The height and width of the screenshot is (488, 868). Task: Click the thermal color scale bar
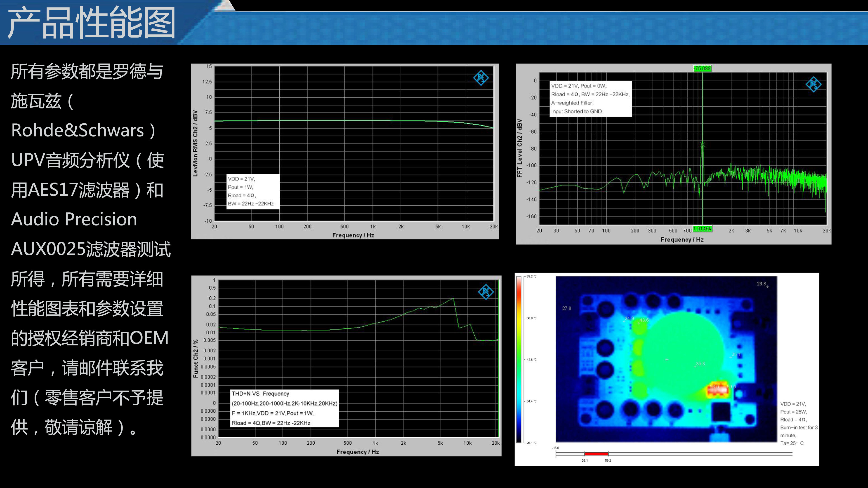519,359
